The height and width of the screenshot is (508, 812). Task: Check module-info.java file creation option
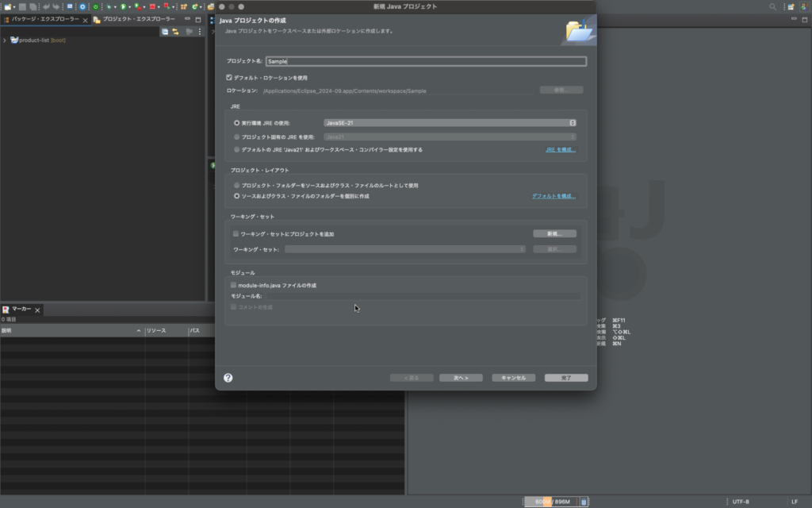click(x=233, y=285)
